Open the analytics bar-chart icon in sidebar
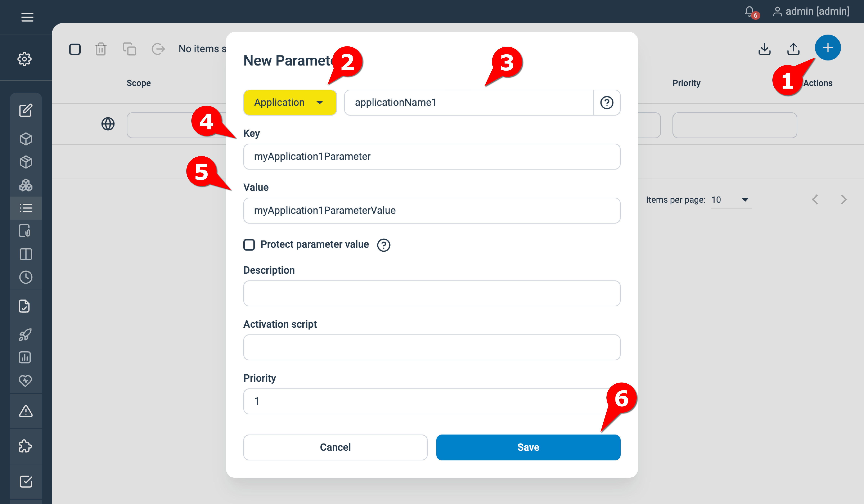Screen dimensions: 864x504 [26, 358]
